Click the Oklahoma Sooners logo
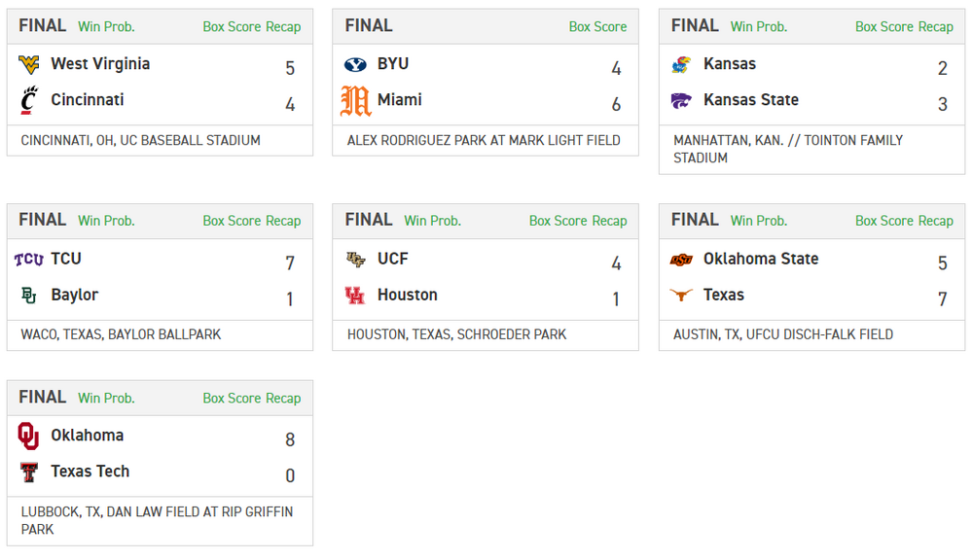 click(29, 437)
